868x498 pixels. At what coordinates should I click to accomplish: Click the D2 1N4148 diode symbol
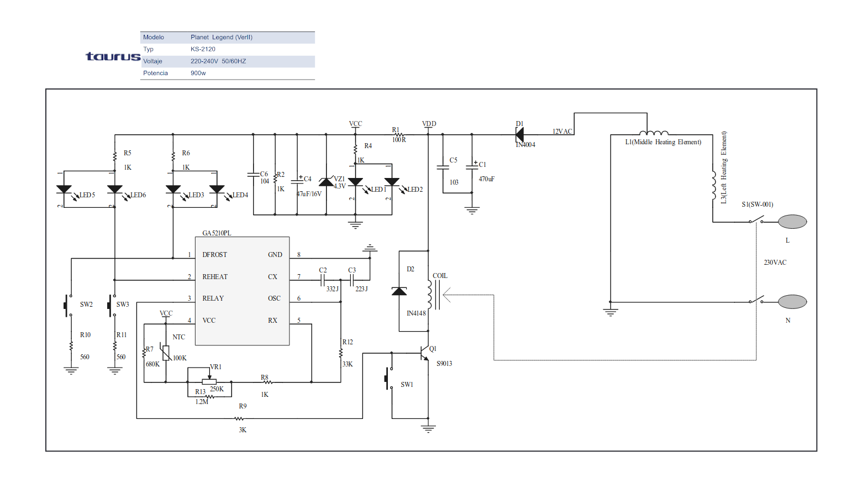coord(399,291)
